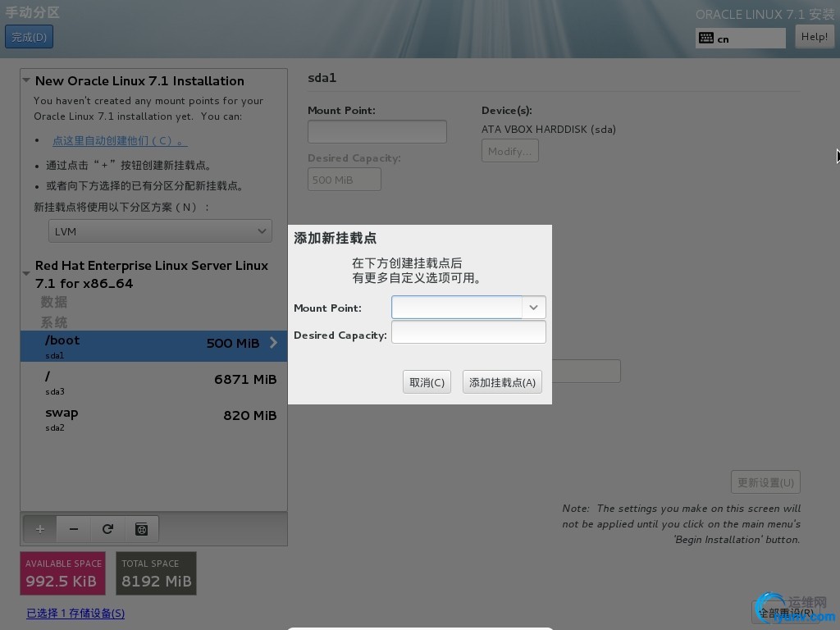Click the minus icon to remove mount point
This screenshot has height=630, width=840.
point(73,529)
